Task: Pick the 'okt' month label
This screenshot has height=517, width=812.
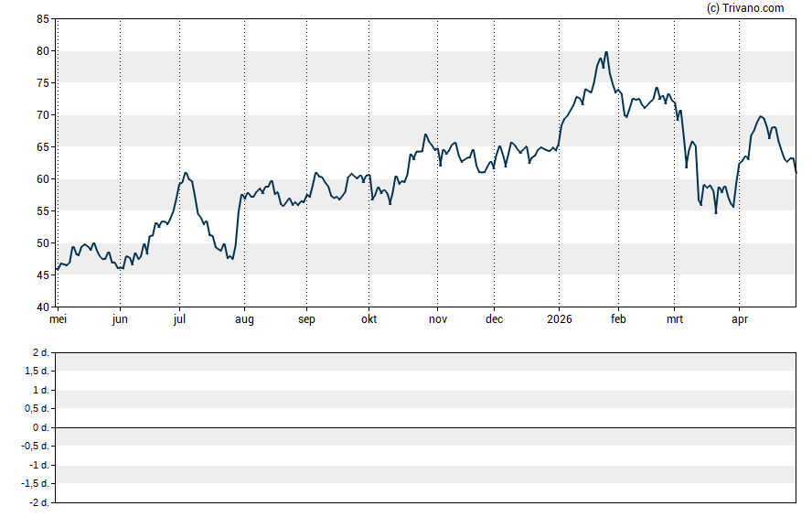Action: coord(369,319)
